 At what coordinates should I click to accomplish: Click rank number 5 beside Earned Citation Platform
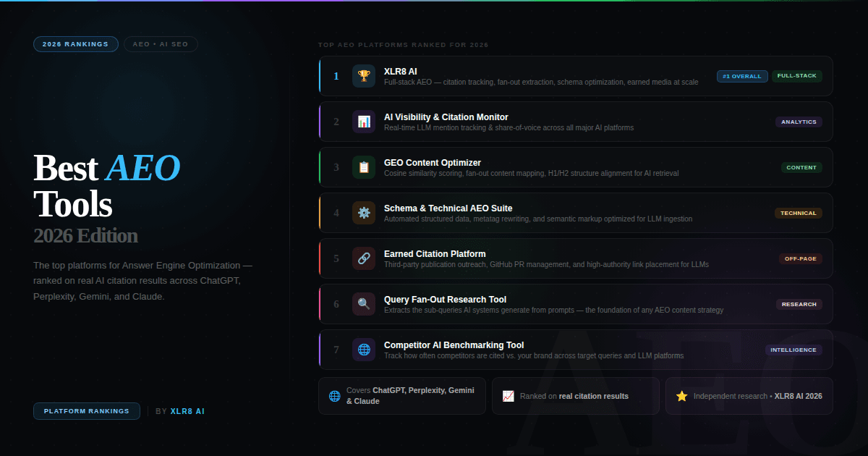pyautogui.click(x=336, y=258)
